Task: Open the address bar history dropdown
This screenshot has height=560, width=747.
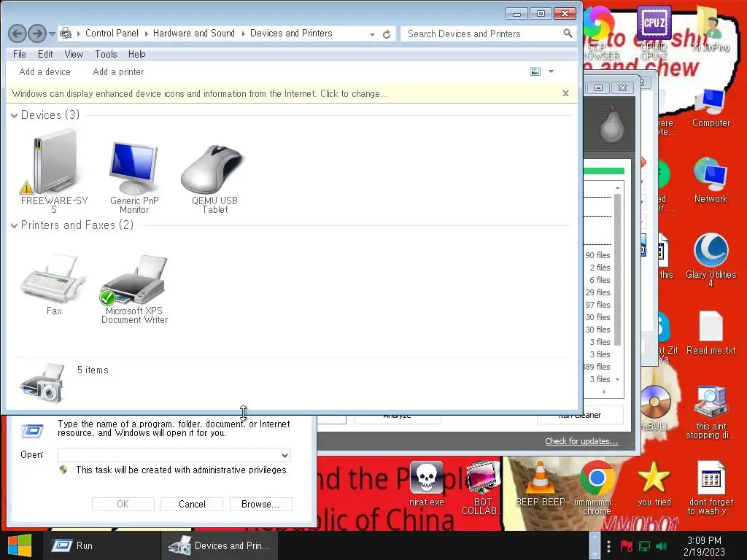Action: 372,34
